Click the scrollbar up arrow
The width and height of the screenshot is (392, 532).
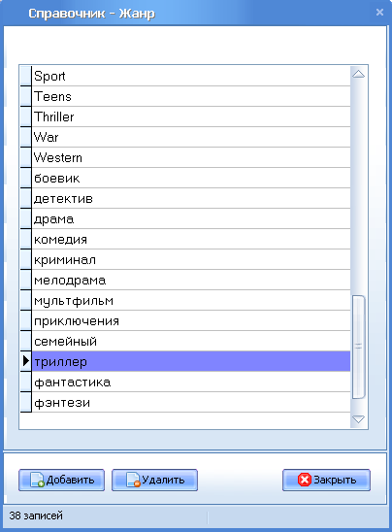point(358,74)
